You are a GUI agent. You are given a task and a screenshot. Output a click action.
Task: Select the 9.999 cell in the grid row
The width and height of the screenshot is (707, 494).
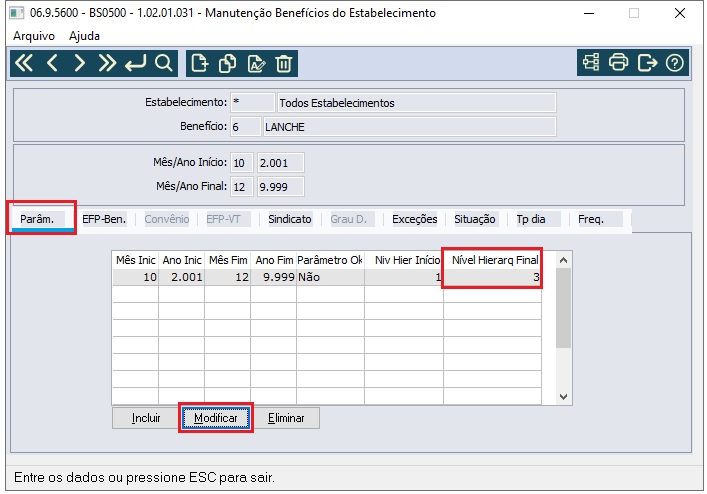click(274, 277)
